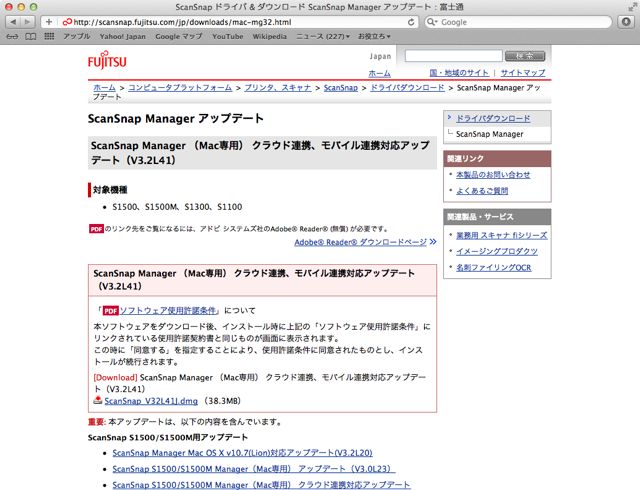Open the Wikipedia bookmark
This screenshot has height=490, width=640.
(x=269, y=36)
